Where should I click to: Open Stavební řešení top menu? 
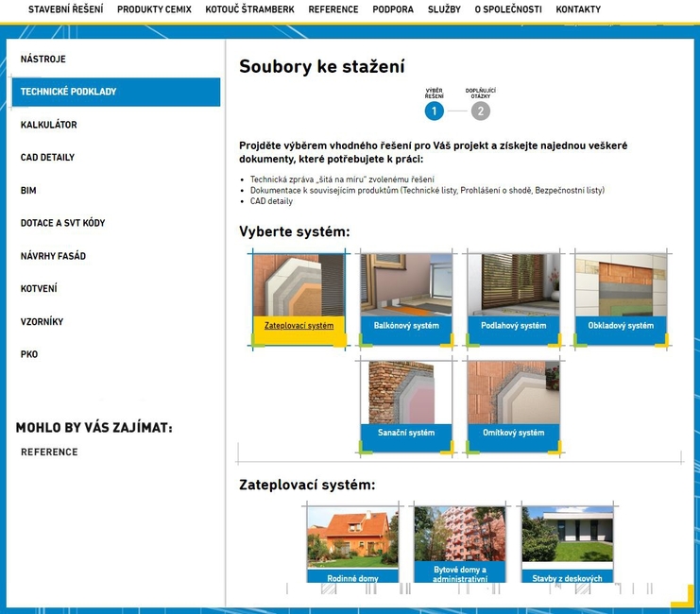pos(66,9)
